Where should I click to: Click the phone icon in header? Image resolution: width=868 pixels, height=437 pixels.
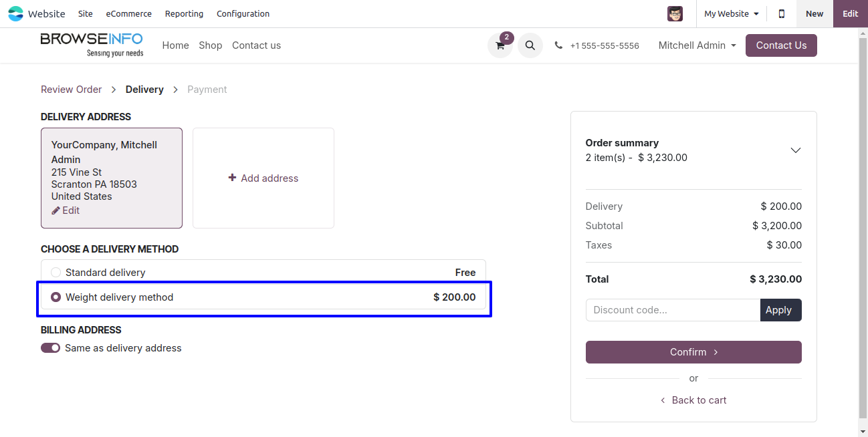pyautogui.click(x=558, y=45)
